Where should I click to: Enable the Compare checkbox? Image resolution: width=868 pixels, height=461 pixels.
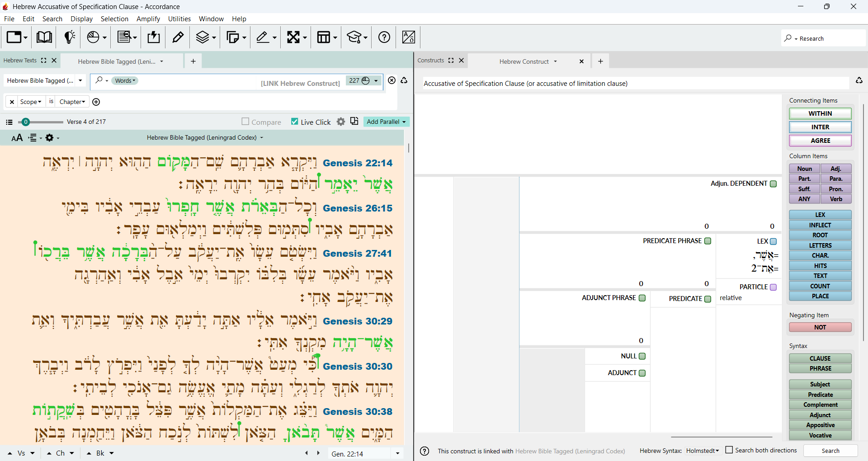[245, 122]
